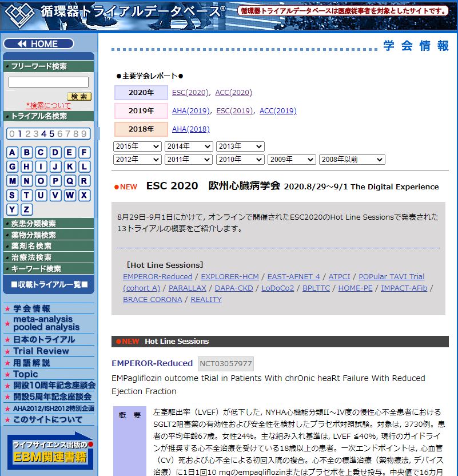This screenshot has width=458, height=476.
Task: Select letter L trial name button
Action: [84, 166]
